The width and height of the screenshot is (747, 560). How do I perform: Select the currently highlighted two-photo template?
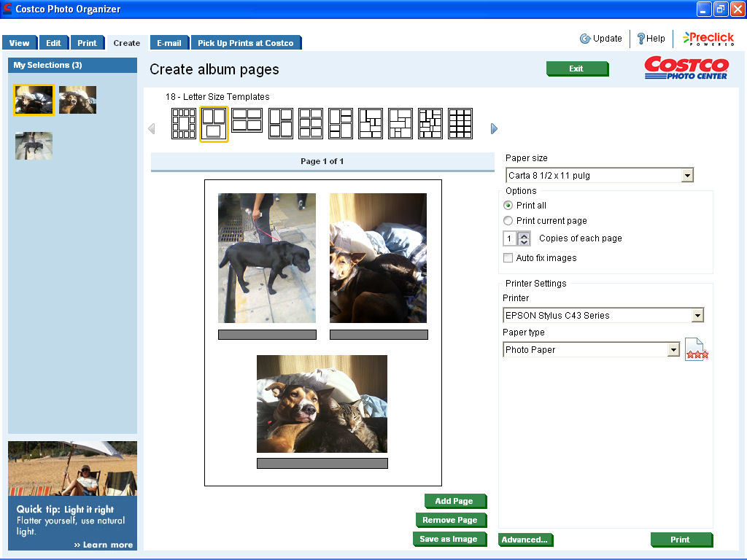coord(213,123)
